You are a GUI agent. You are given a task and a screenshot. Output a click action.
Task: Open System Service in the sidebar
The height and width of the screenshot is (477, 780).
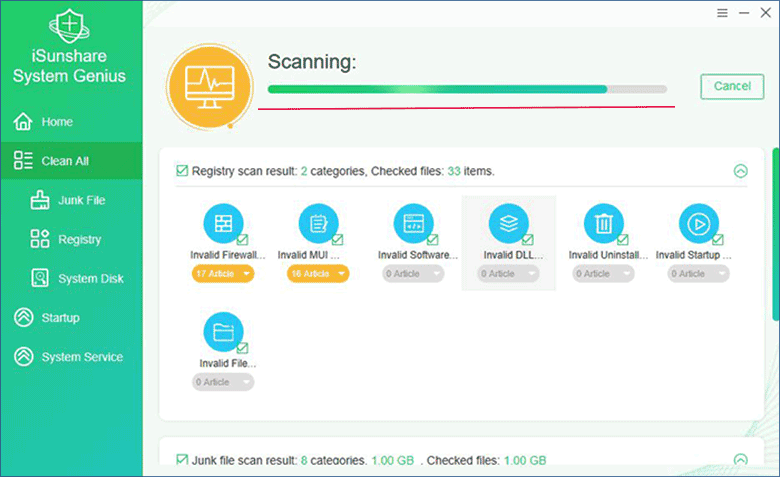pyautogui.click(x=81, y=357)
